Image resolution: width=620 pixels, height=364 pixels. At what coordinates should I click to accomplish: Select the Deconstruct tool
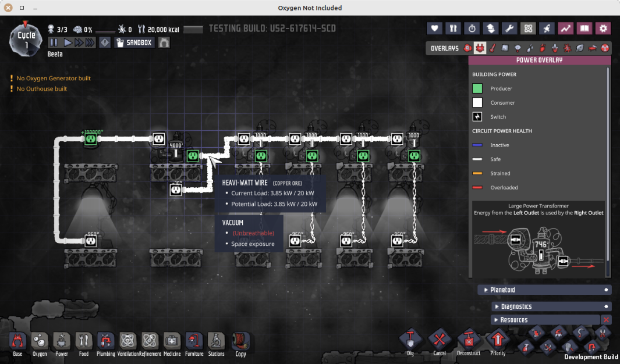(469, 340)
